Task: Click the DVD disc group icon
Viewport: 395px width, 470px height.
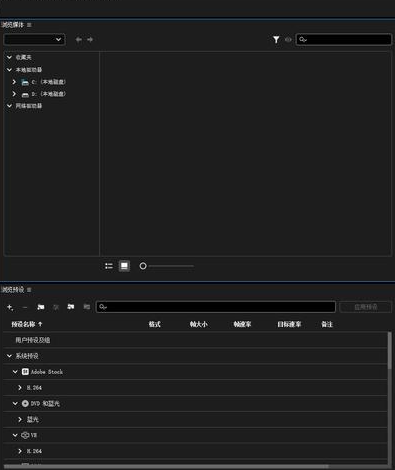Action: point(25,403)
